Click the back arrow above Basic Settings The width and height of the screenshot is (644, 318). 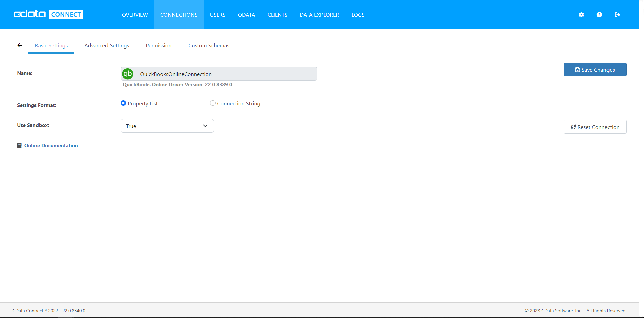19,45
